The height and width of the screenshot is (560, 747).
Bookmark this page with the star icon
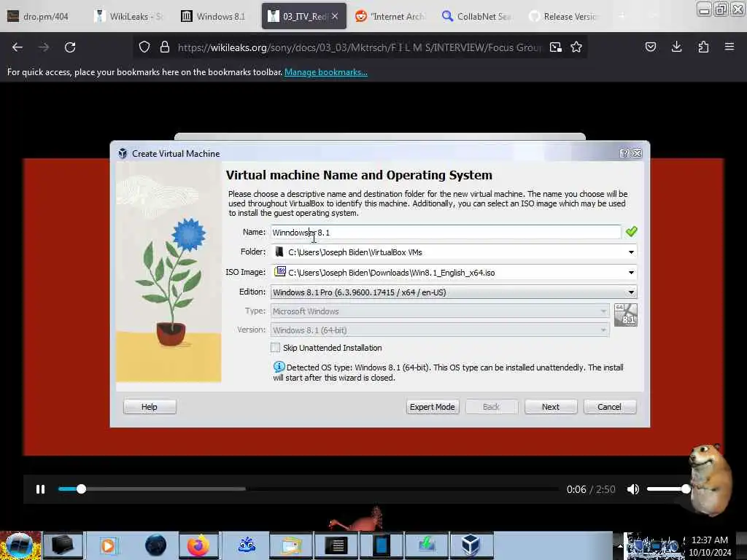point(576,47)
